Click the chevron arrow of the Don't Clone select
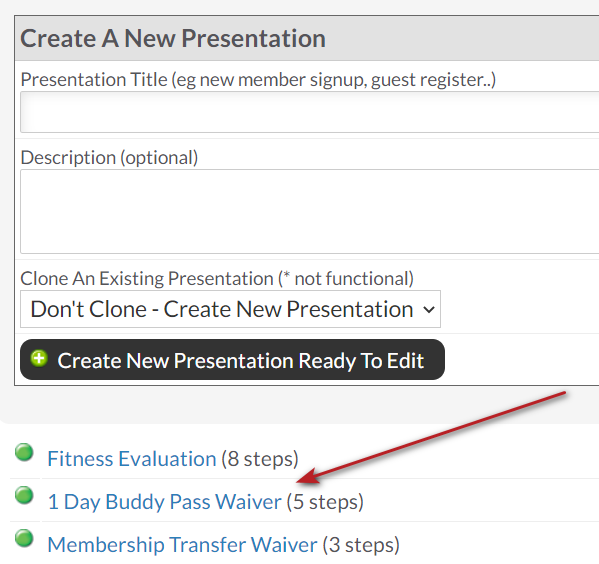Screen dimensions: 599x564 [x=429, y=310]
